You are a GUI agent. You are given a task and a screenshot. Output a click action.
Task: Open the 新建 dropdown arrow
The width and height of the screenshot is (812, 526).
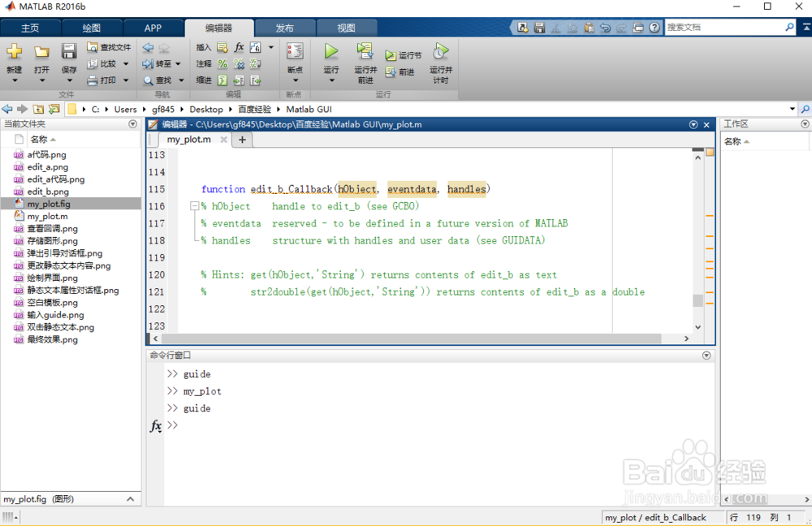14,80
